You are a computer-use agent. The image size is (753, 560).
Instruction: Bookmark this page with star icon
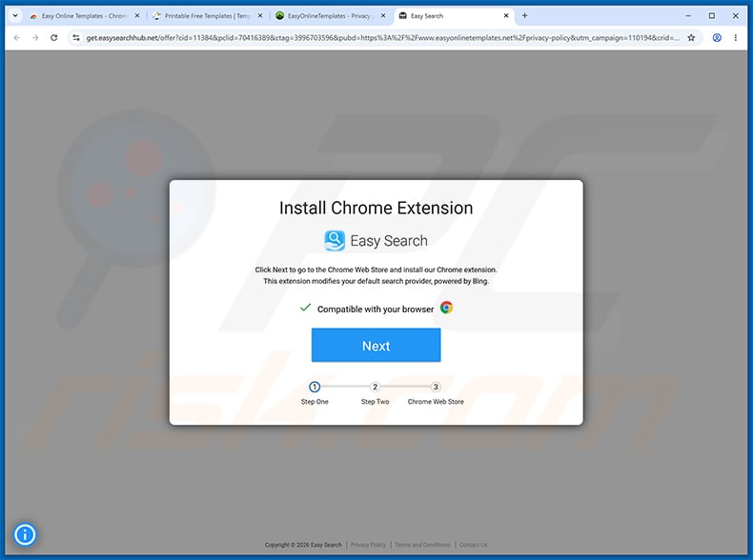click(691, 37)
